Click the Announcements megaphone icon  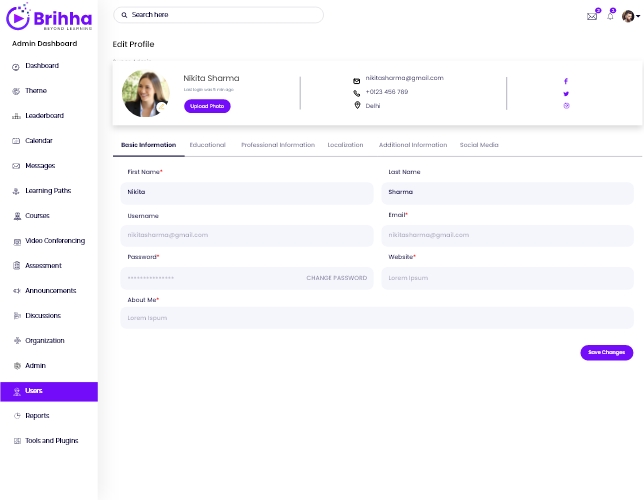tap(16, 291)
